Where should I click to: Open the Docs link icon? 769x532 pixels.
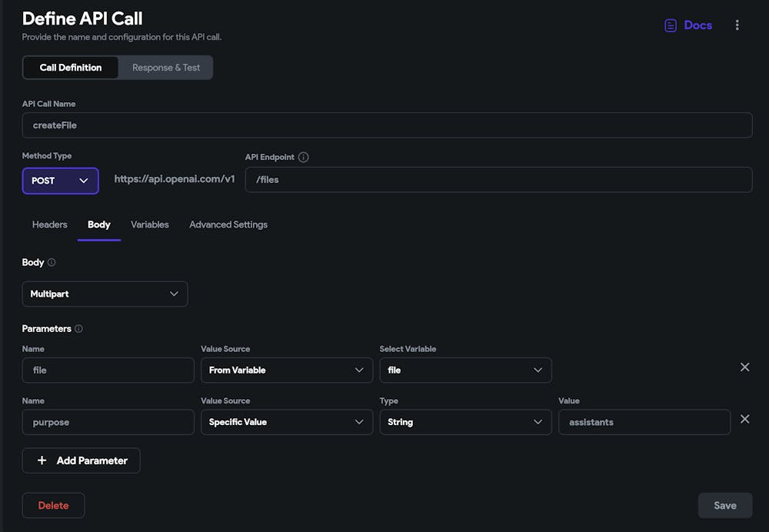point(671,25)
